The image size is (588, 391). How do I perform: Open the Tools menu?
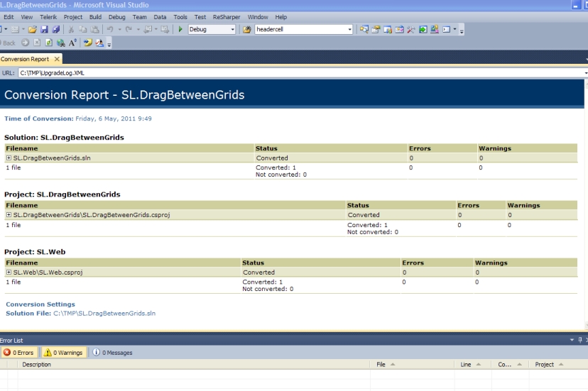(x=180, y=17)
